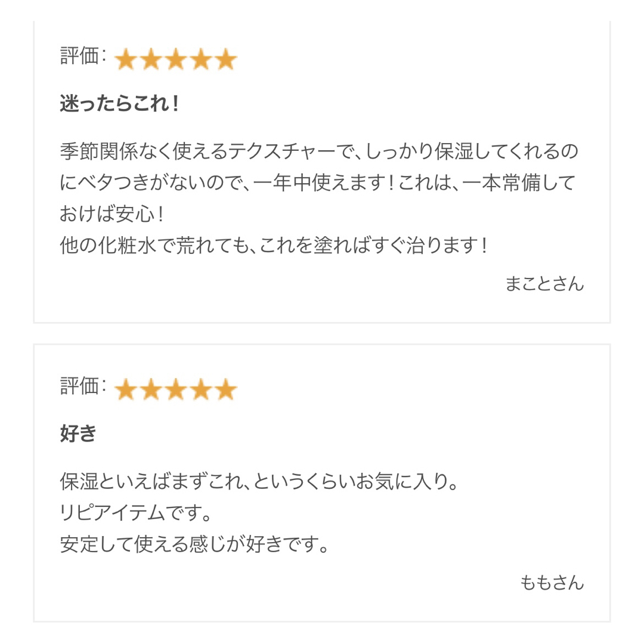Click the second star in Makoto's review rating
The image size is (644, 644).
coord(151,59)
